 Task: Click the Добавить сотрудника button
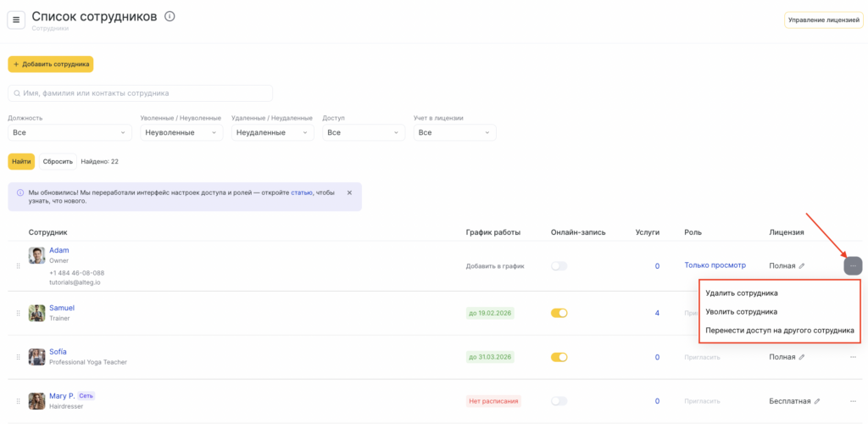50,64
